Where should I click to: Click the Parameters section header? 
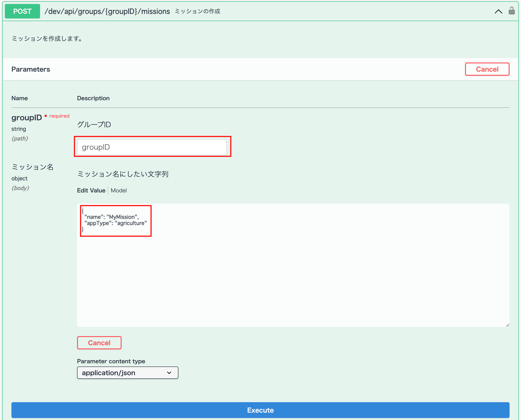tap(31, 69)
